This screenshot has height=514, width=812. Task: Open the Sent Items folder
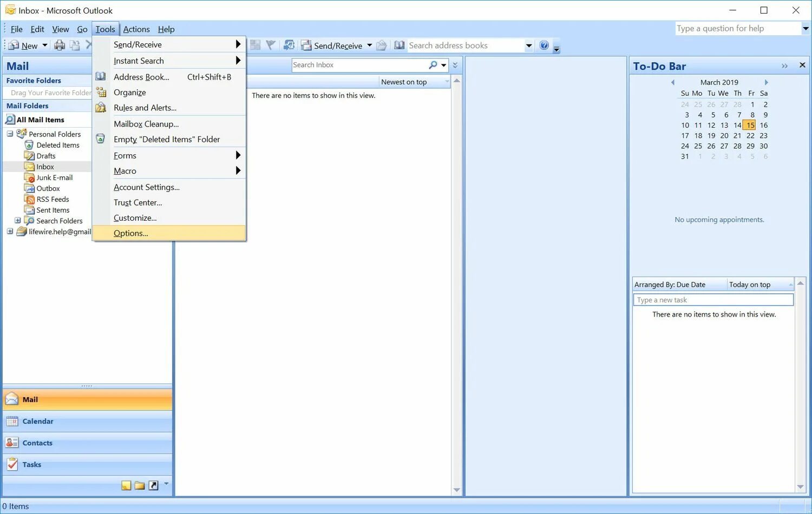click(x=53, y=210)
